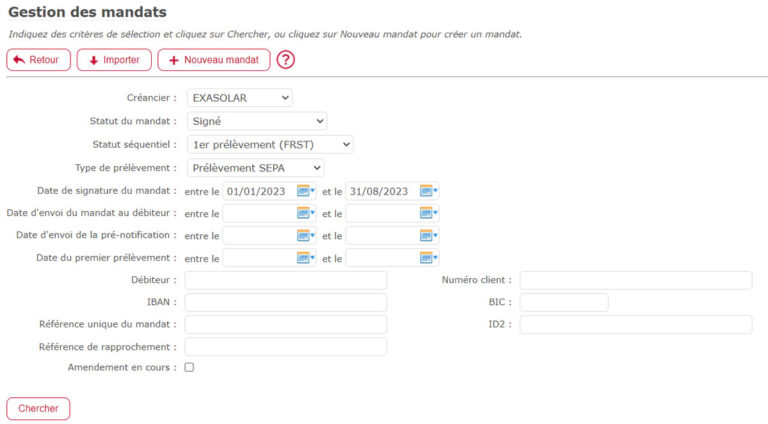
Task: Expand the Créancier dropdown showing EXASOLAR
Action: (x=239, y=98)
